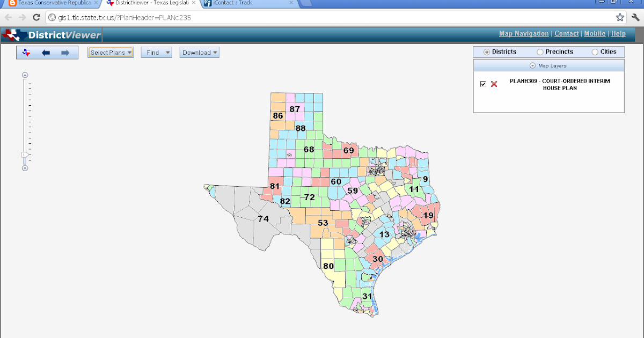This screenshot has width=644, height=338.
Task: Click the Help link
Action: point(618,33)
